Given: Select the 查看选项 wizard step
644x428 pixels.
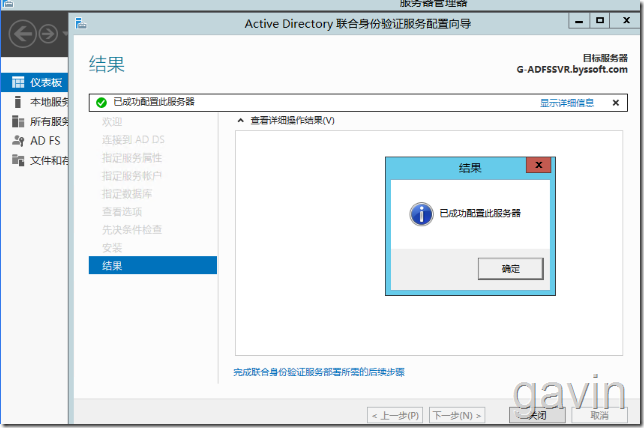Looking at the screenshot, I should (x=122, y=212).
